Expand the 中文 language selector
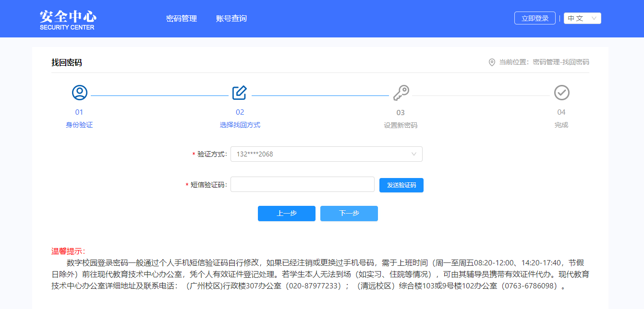 (582, 18)
